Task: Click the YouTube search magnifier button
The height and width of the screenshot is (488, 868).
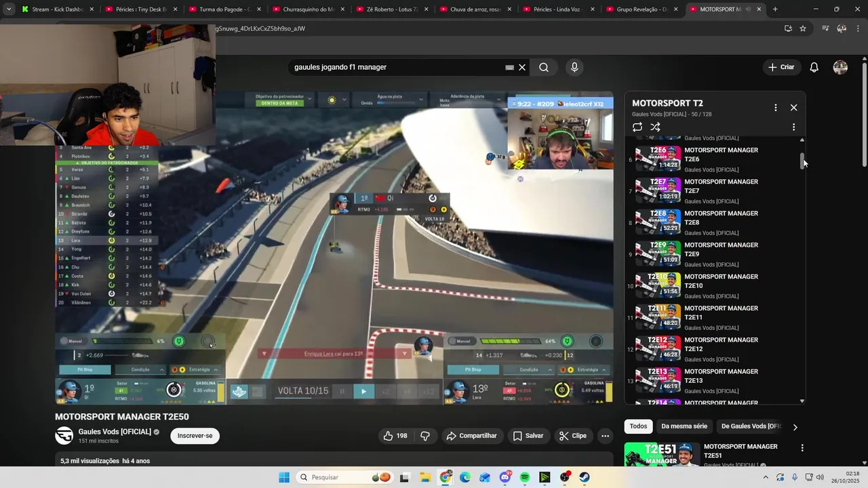Action: coord(544,67)
